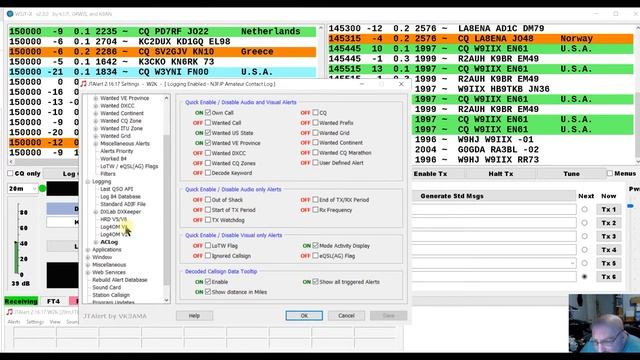This screenshot has height=360, width=640.
Task: Select the Next radio button for Tx 6
Action: point(584,277)
